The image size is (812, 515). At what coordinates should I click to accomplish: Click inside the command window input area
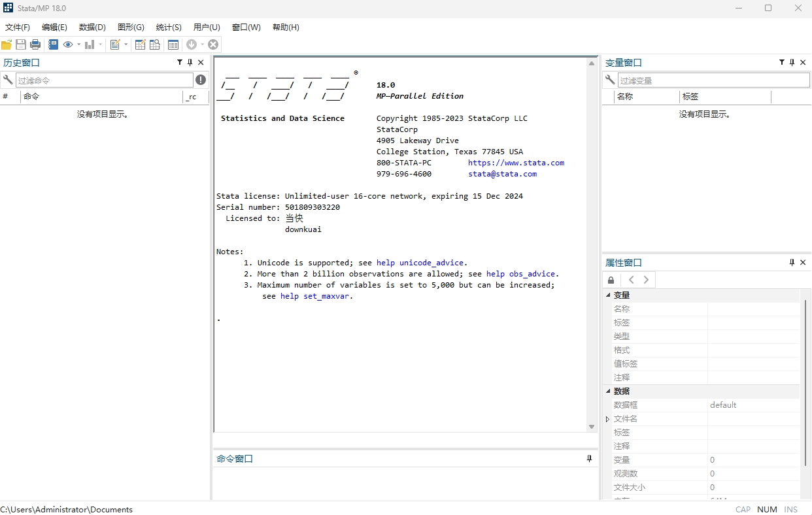click(x=405, y=484)
